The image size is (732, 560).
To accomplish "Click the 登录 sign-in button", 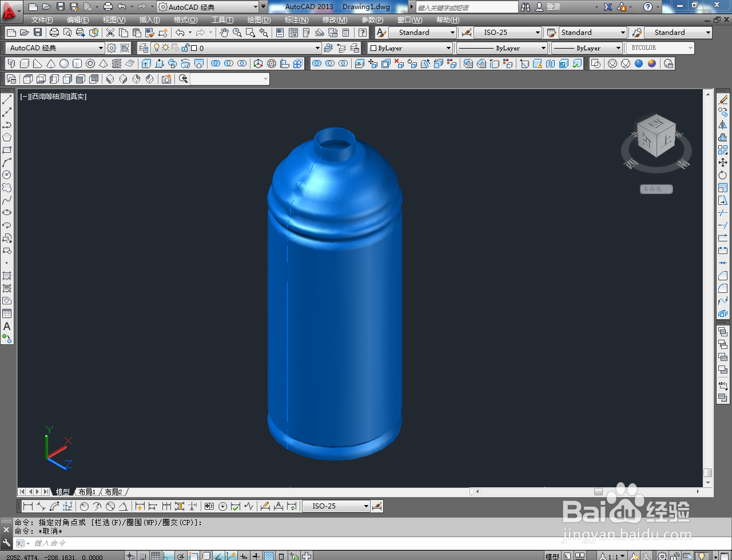I will pos(548,7).
